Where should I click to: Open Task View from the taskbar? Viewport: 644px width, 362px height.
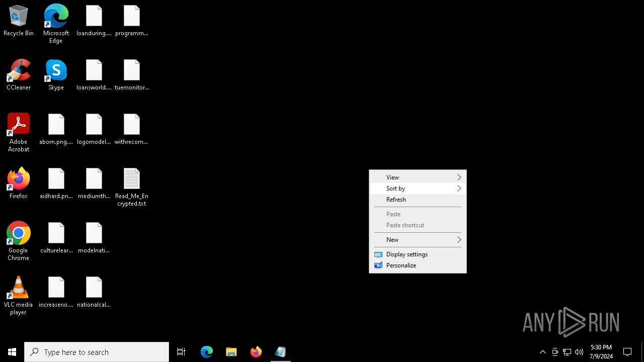(181, 352)
